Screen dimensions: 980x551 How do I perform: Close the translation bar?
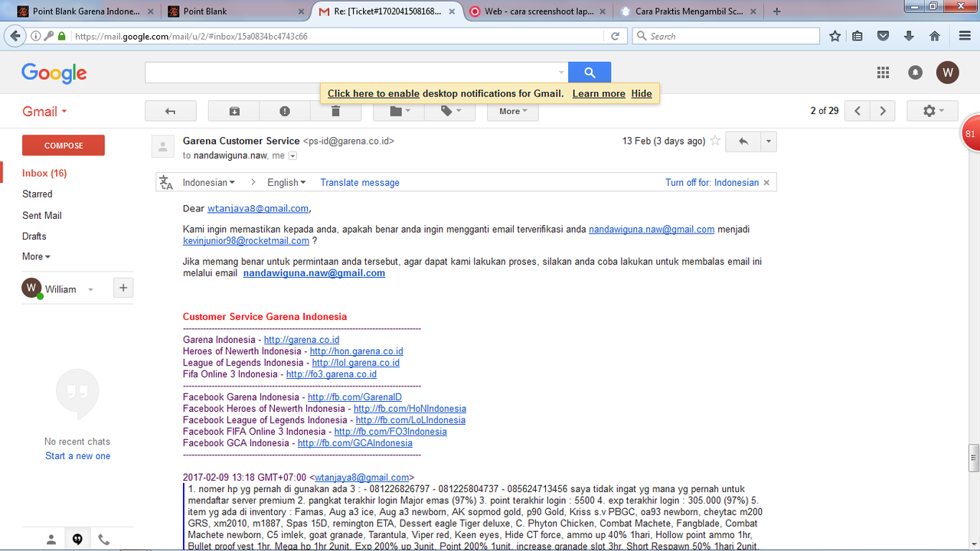768,182
